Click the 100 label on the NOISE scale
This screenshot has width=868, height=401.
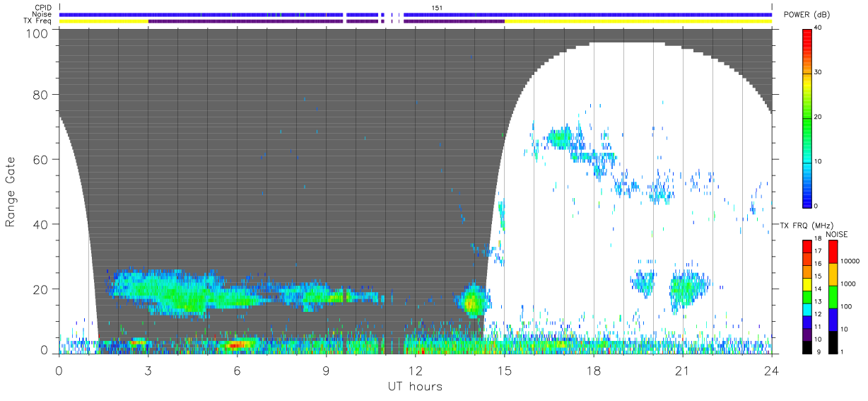848,307
